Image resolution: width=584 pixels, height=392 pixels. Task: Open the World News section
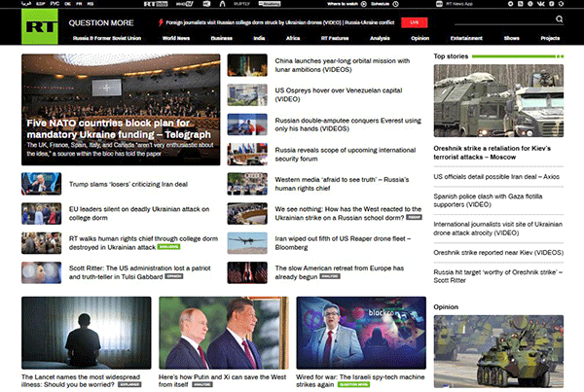176,38
